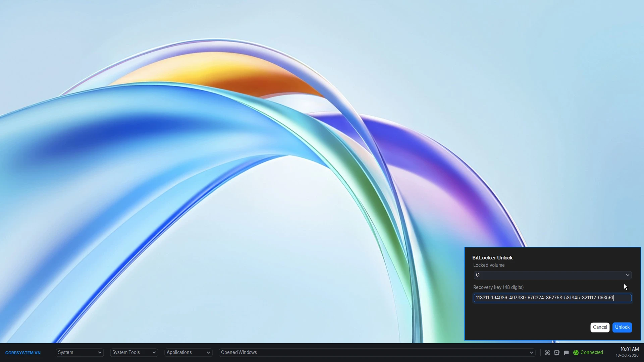Screen dimensions: 644x362
Task: Expand the System Tools dropdown
Action: tap(134, 353)
